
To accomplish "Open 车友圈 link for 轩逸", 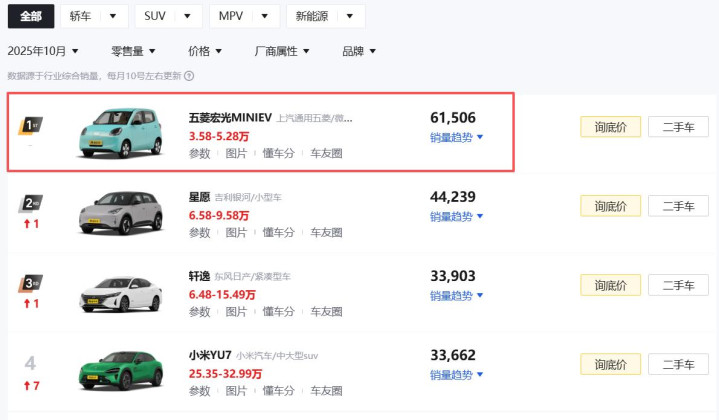I will 326,312.
